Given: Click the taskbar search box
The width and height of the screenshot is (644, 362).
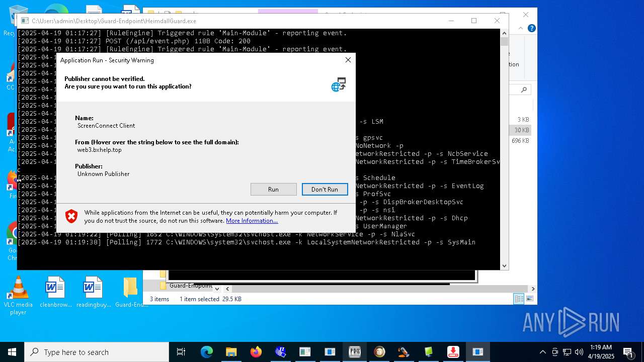Looking at the screenshot, I should click(97, 352).
